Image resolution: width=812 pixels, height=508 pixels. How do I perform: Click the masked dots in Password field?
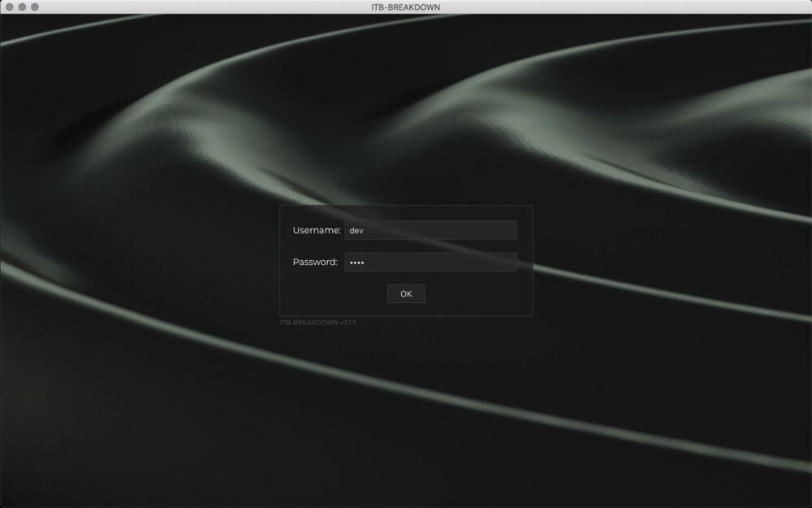point(356,263)
